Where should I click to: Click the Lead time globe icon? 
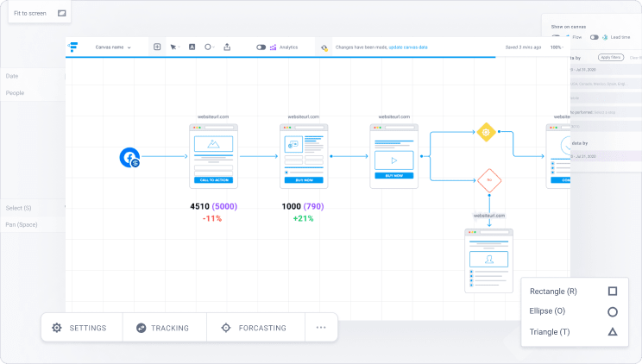[x=605, y=37]
